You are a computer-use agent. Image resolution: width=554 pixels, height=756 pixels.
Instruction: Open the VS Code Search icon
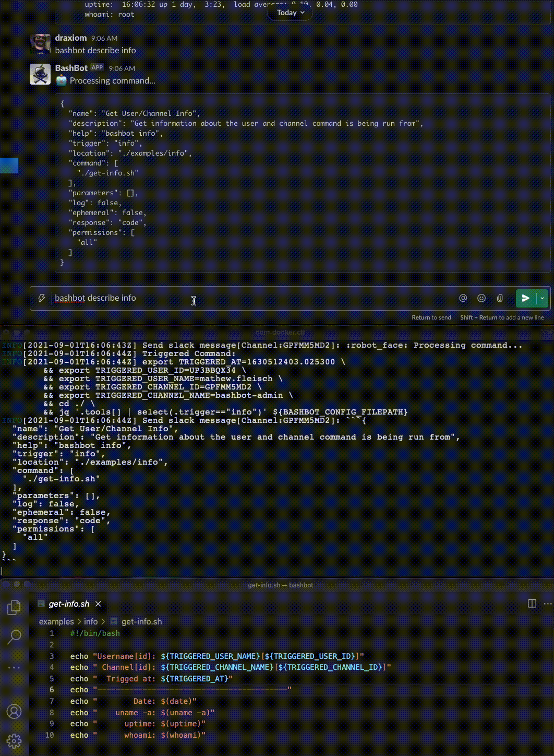[14, 636]
